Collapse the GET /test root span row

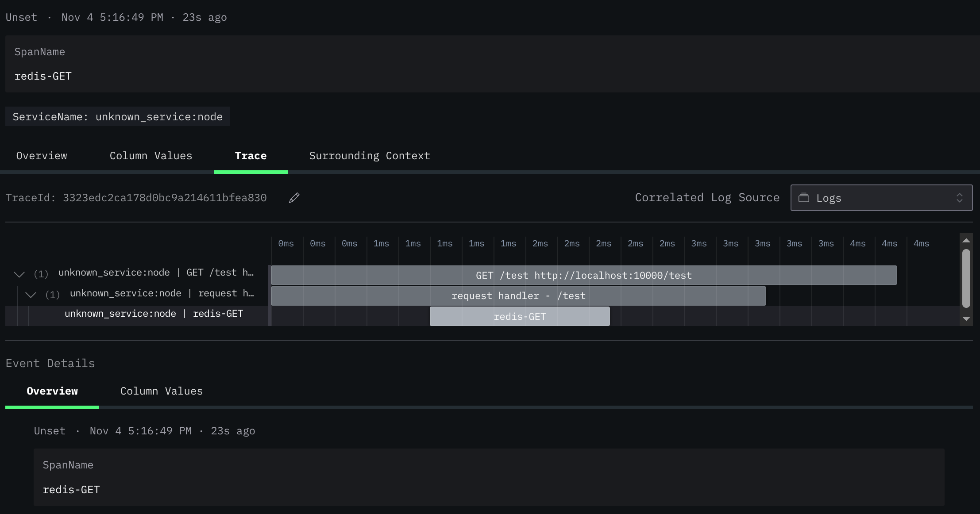(x=19, y=274)
